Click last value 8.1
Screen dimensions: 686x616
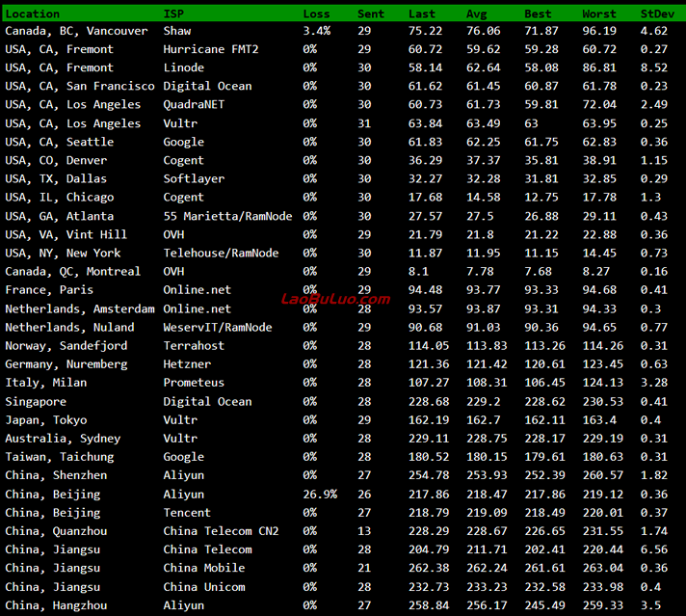click(x=418, y=272)
